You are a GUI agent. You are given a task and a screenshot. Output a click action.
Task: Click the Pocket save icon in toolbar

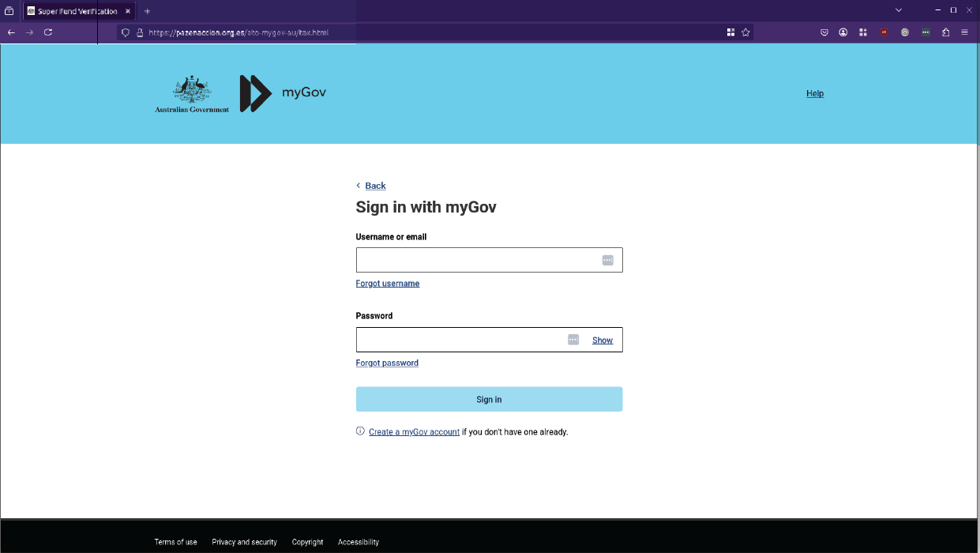824,32
